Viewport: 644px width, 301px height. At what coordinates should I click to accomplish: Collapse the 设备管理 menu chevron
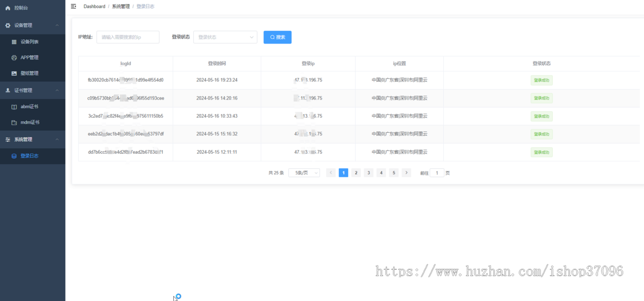pyautogui.click(x=57, y=25)
